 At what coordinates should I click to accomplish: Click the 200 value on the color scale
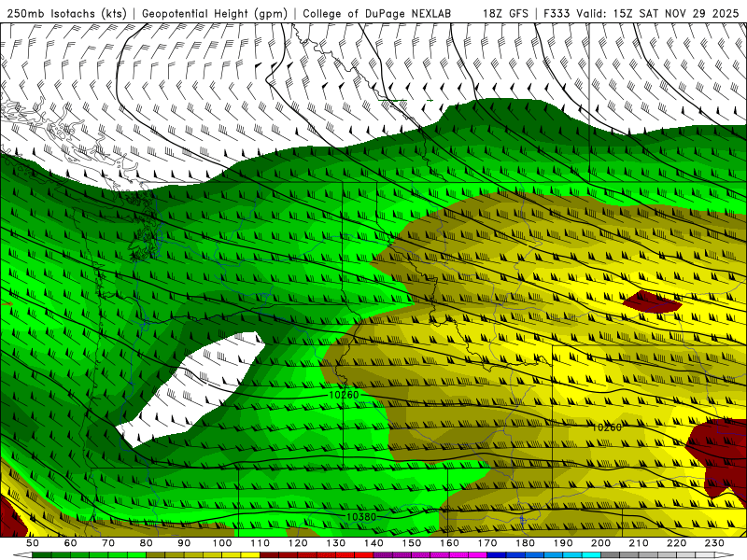pos(600,543)
